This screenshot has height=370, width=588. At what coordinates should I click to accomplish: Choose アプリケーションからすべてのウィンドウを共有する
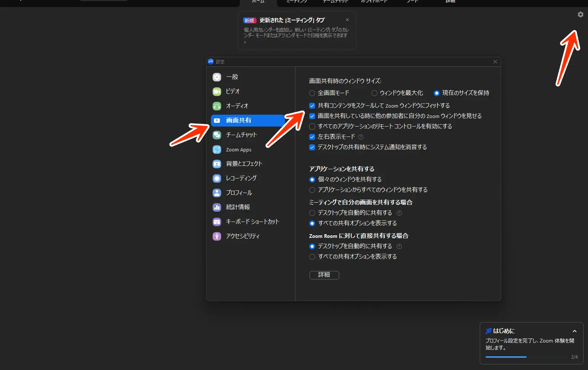[312, 190]
